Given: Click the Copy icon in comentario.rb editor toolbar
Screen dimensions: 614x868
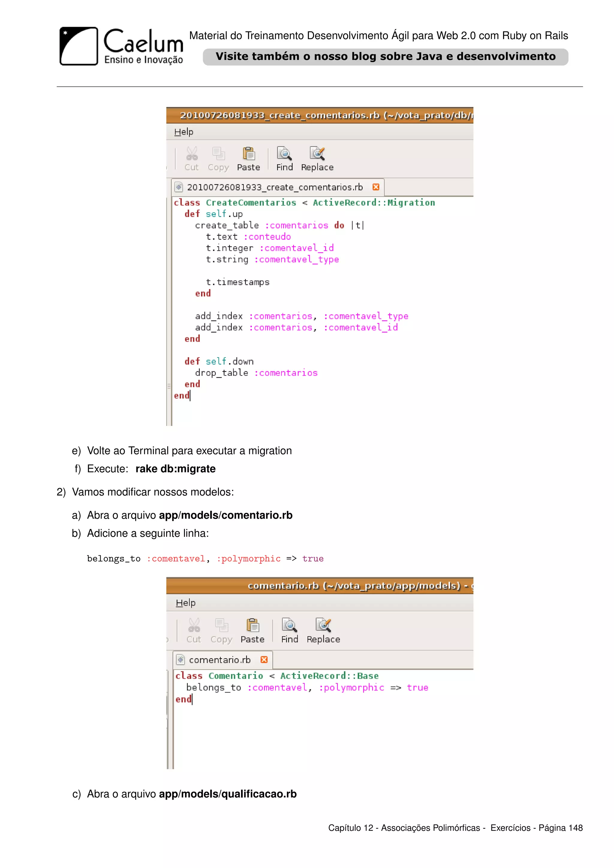Looking at the screenshot, I should 222,625.
